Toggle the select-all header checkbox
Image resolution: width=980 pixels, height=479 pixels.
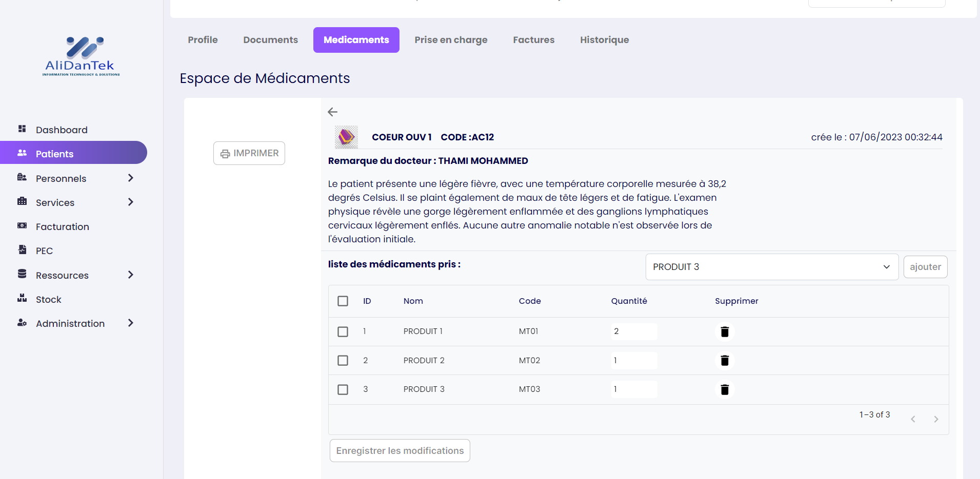pos(343,301)
